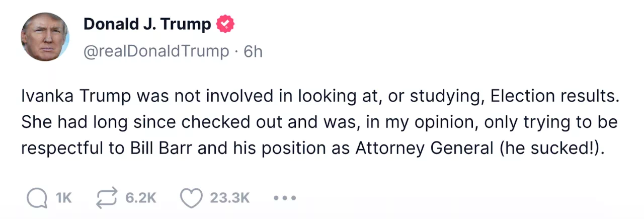Repost using the looping arrows icon
The width and height of the screenshot is (644, 219).
[106, 198]
